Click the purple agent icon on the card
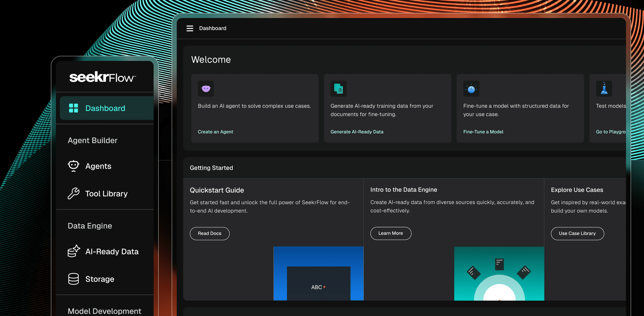Screen dimensions: 644x316 coord(206,89)
